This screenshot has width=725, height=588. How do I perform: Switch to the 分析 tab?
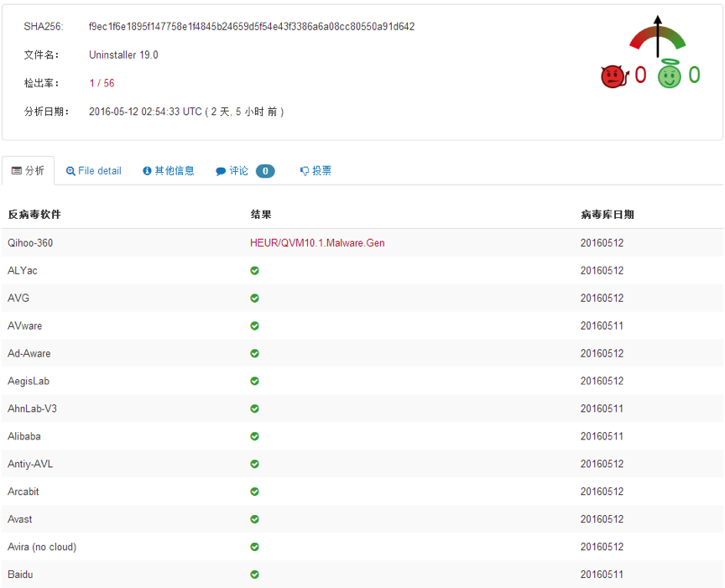click(x=28, y=170)
